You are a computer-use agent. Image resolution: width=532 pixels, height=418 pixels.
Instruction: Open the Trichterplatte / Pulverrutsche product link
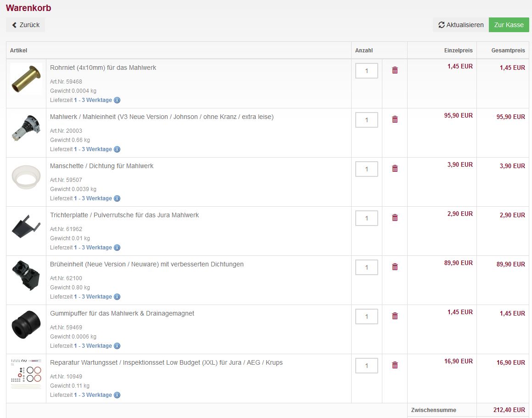coord(124,215)
